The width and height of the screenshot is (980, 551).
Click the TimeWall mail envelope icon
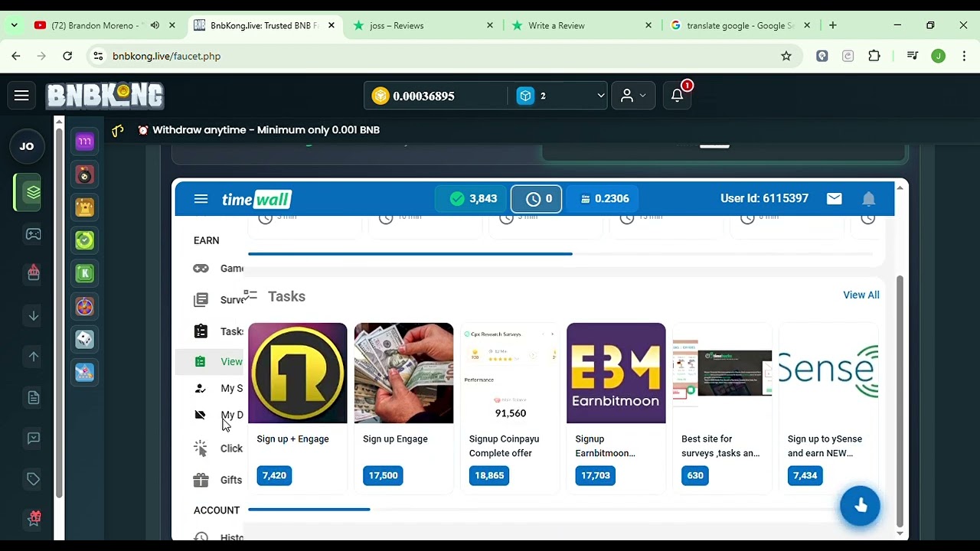[835, 199]
